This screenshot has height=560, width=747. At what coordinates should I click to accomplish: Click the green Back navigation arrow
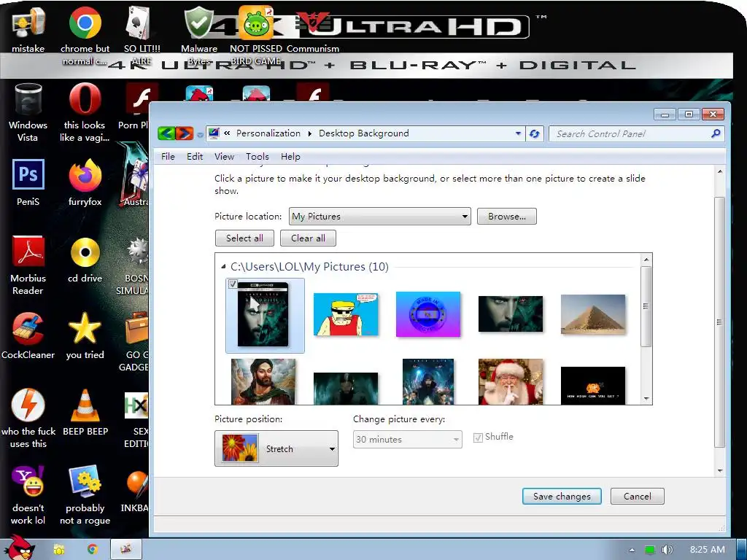click(x=166, y=133)
